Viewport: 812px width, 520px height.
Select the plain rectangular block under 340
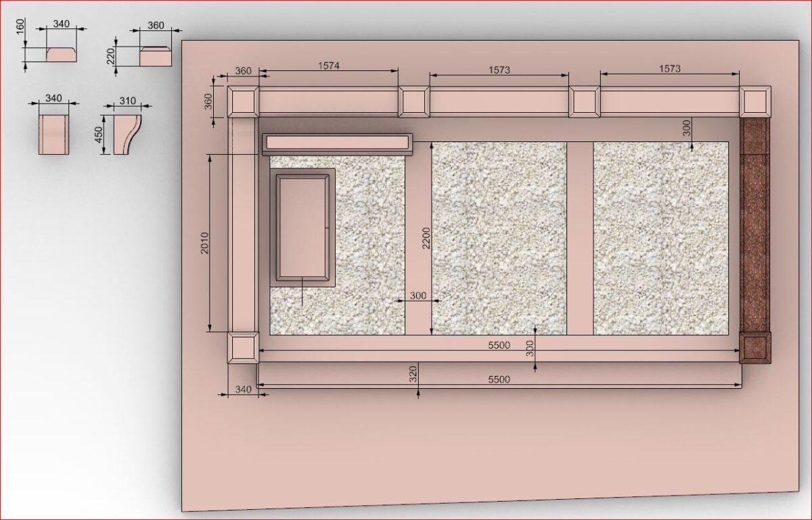(54, 135)
